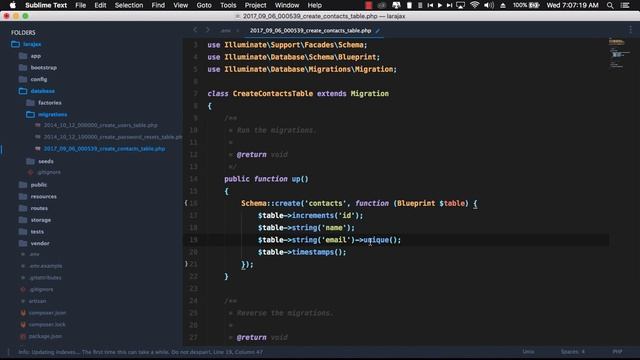
Task: Expand the tests folder
Action: (x=31, y=232)
